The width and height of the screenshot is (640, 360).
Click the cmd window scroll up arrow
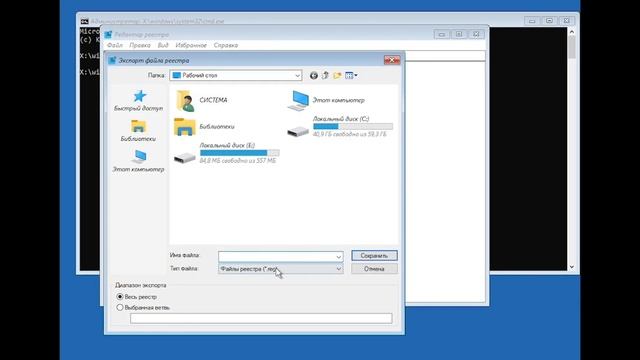pyautogui.click(x=571, y=32)
